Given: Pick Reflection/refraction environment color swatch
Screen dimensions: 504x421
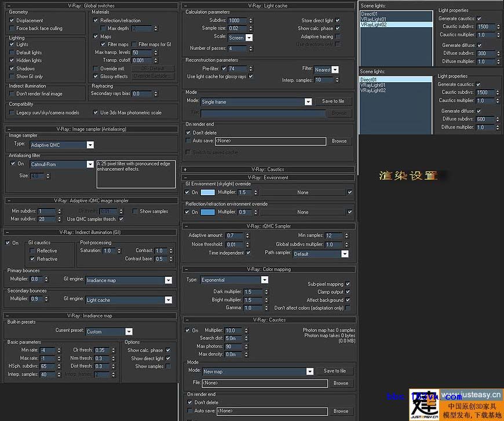Looking at the screenshot, I should [207, 212].
